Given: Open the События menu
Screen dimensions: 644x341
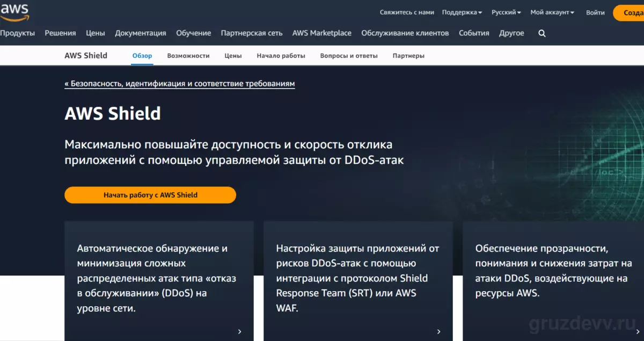Looking at the screenshot, I should pos(474,33).
